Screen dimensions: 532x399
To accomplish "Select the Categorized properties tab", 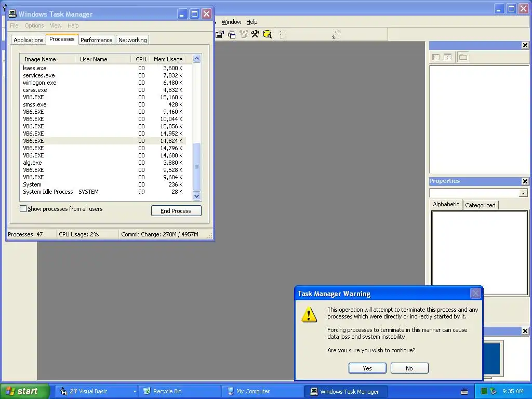I will pyautogui.click(x=480, y=205).
